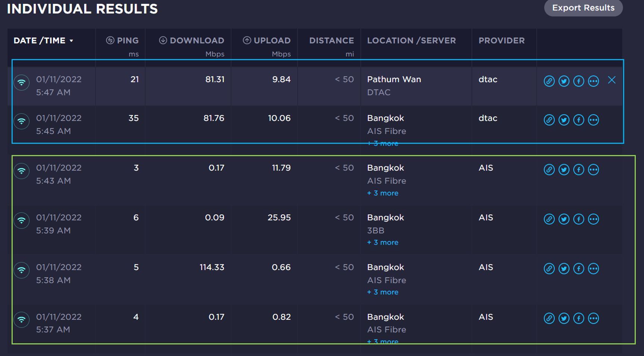Click the Pathum Wan server location

pos(394,79)
